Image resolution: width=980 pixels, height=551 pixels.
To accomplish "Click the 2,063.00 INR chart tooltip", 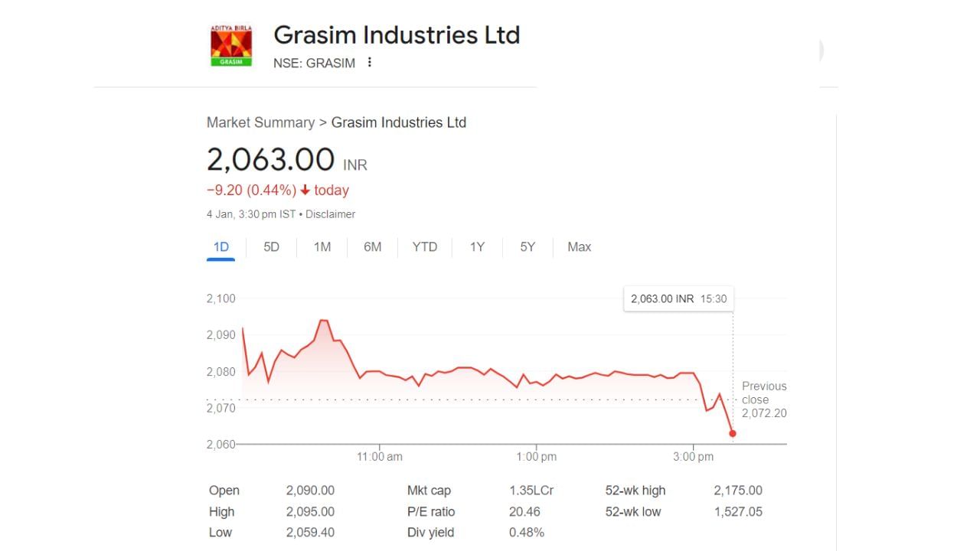I will (x=678, y=299).
